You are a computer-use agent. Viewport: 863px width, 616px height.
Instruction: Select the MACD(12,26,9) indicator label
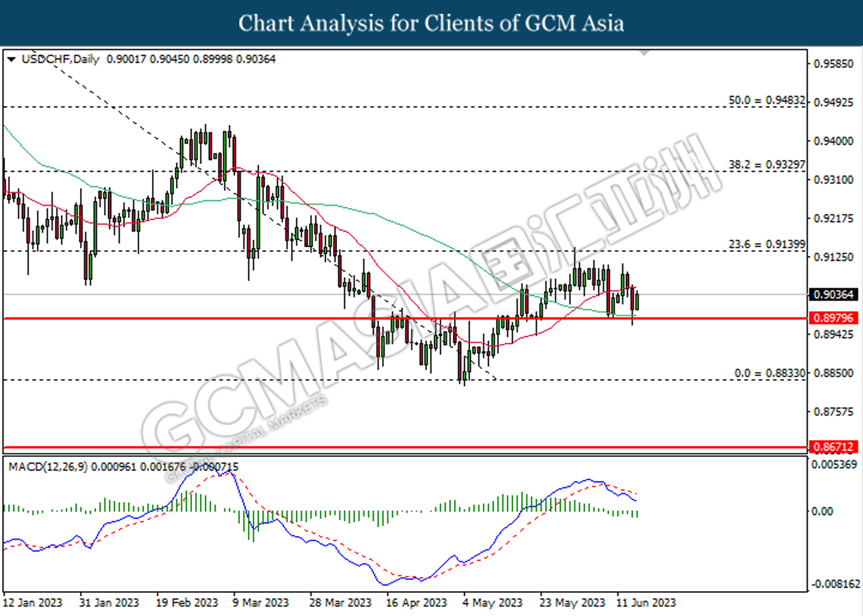(48, 466)
